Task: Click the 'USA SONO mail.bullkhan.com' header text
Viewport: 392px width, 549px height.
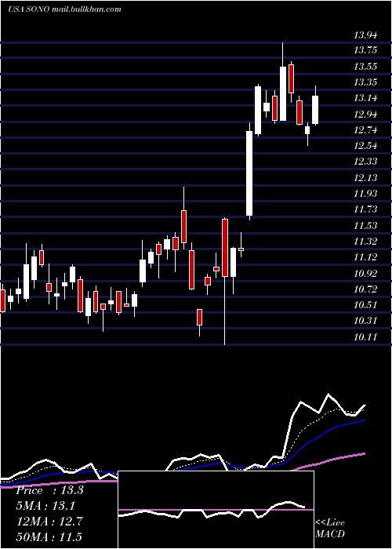Action: coord(64,9)
